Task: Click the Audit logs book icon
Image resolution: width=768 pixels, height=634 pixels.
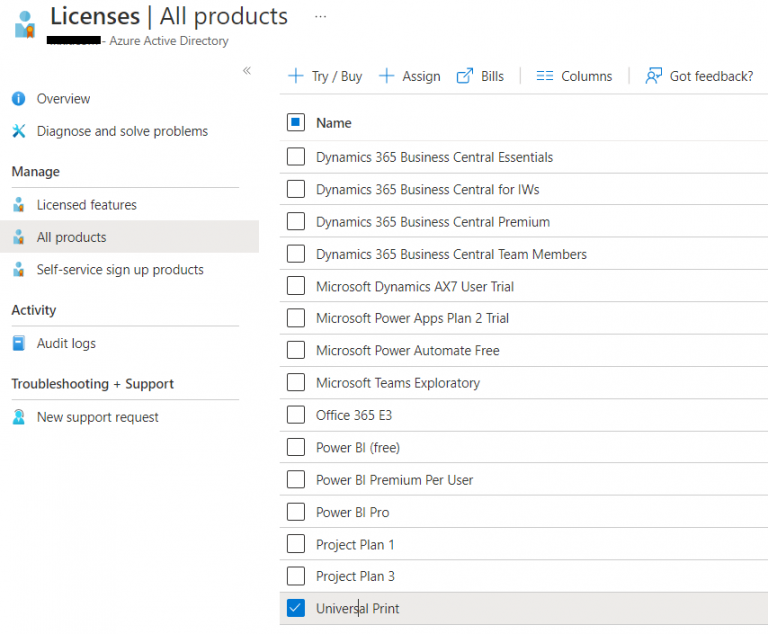Action: click(x=18, y=343)
